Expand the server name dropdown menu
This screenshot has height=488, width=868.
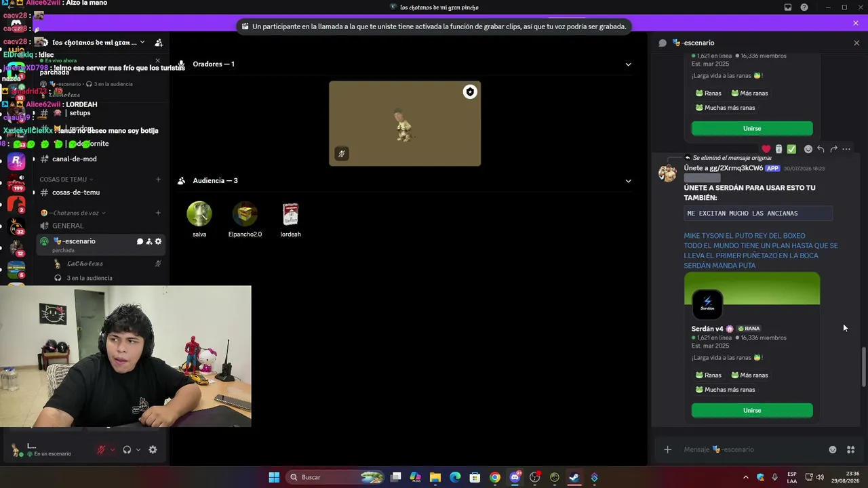(x=142, y=43)
